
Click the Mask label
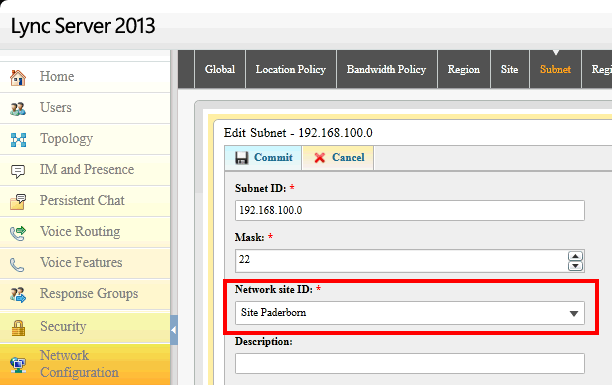pos(249,237)
